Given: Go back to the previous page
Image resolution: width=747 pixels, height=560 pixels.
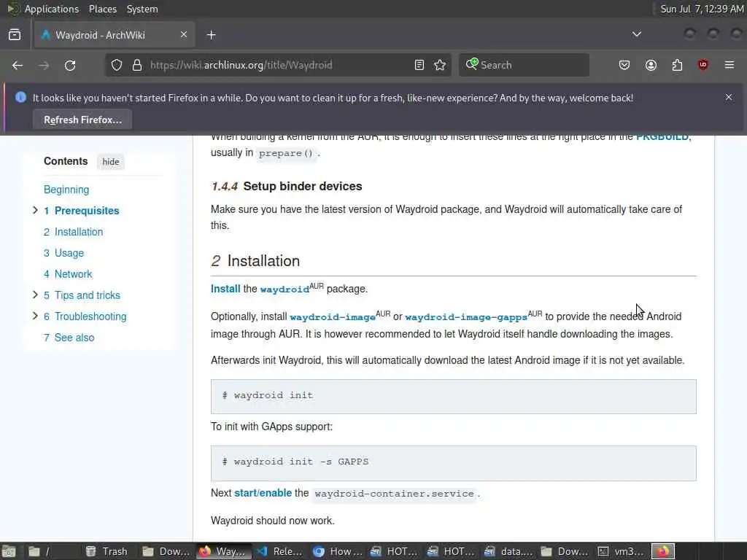Looking at the screenshot, I should 18,65.
